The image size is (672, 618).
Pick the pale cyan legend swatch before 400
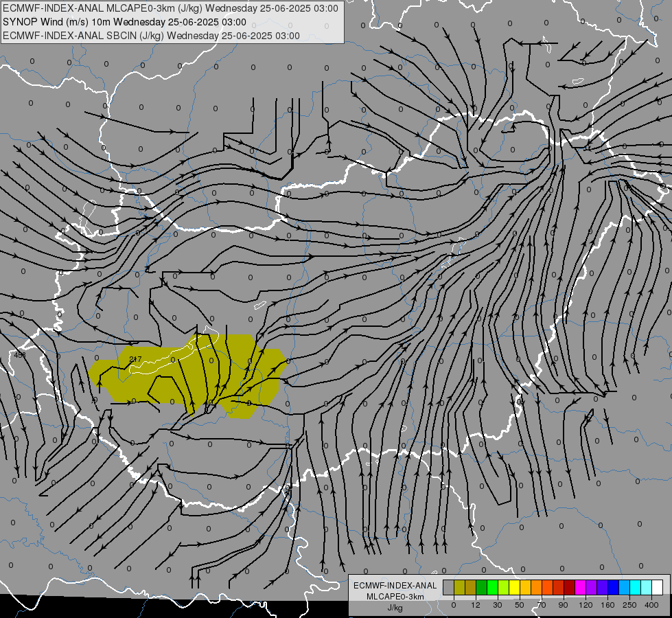[647, 587]
